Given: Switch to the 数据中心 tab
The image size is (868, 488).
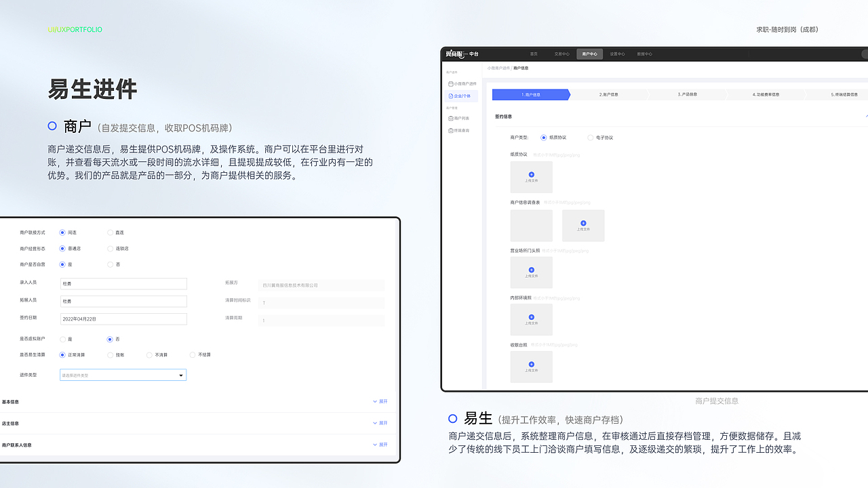Looking at the screenshot, I should [x=644, y=54].
